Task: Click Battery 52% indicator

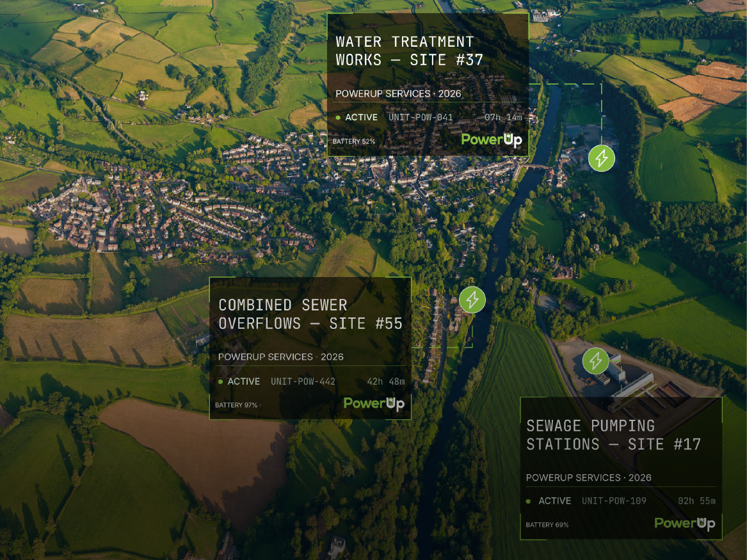Action: [353, 141]
